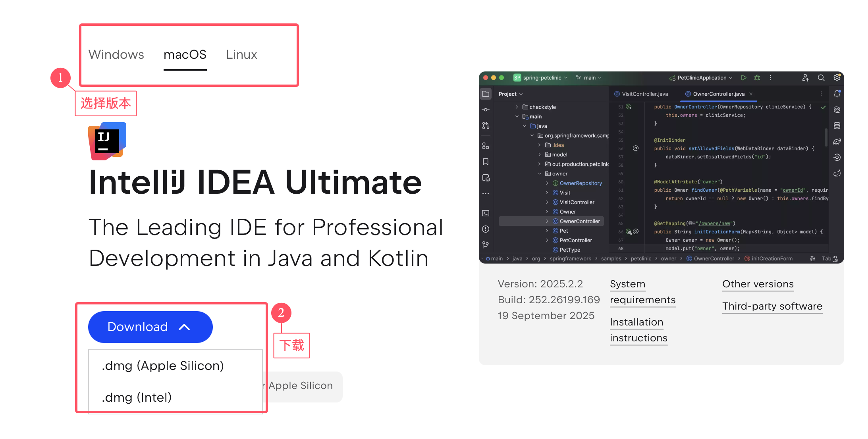The height and width of the screenshot is (439, 868).
Task: Open the run toolbar more actions icon
Action: coord(771,78)
